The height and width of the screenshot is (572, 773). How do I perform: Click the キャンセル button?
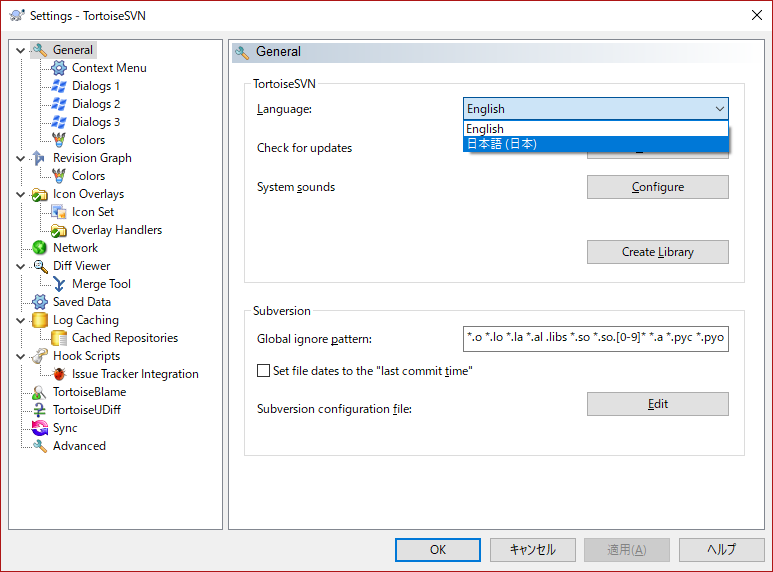[x=532, y=549]
